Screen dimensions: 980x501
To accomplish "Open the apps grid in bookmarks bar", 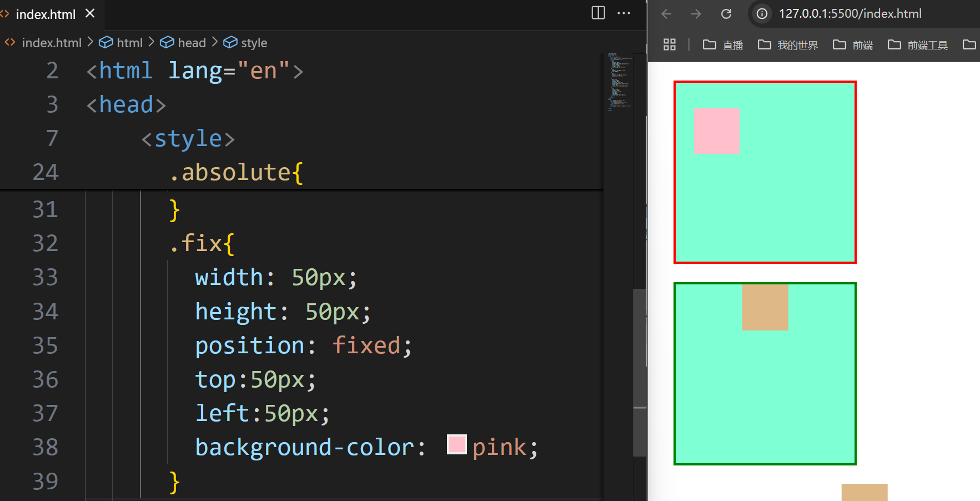I will click(670, 44).
